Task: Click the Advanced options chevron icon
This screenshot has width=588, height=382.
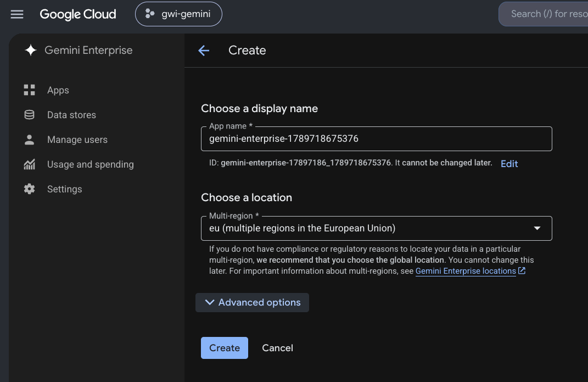Action: point(210,302)
